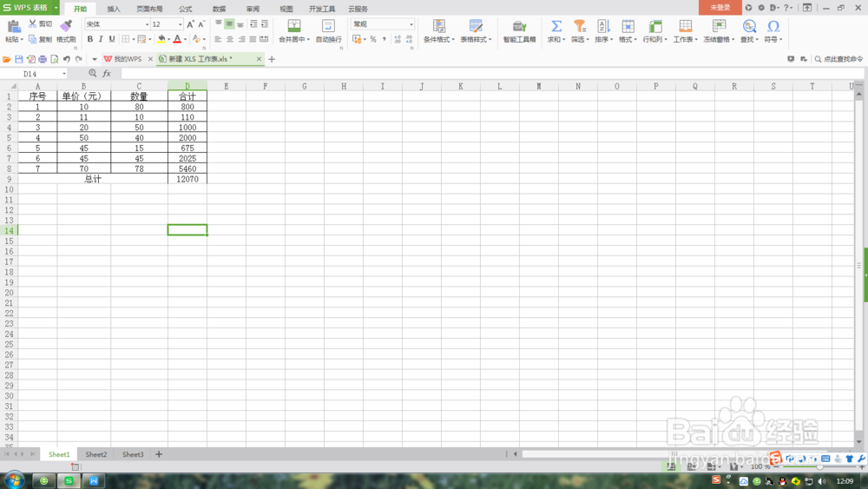The image size is (868, 489).
Task: Toggle top vertical alignment
Action: click(x=219, y=23)
